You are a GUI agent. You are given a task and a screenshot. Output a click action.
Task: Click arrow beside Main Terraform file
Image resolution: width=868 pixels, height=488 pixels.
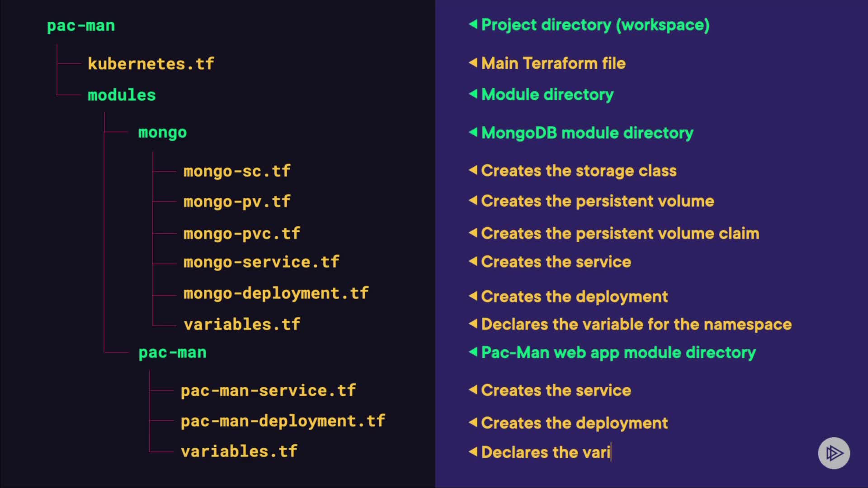click(x=473, y=63)
